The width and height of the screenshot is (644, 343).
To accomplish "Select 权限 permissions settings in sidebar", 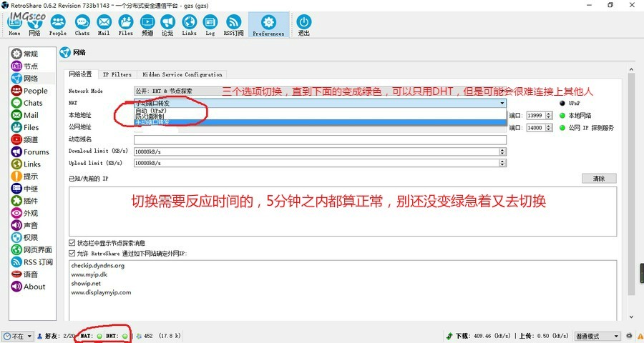I will pyautogui.click(x=24, y=237).
